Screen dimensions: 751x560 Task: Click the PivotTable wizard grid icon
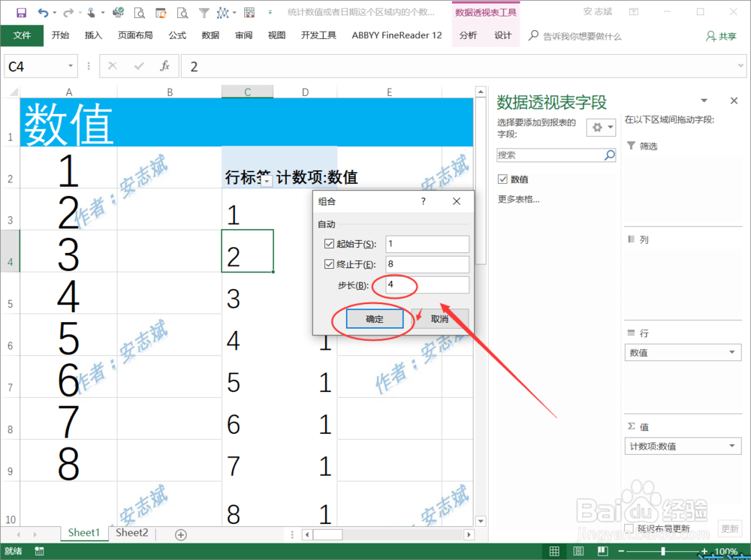coord(249,13)
